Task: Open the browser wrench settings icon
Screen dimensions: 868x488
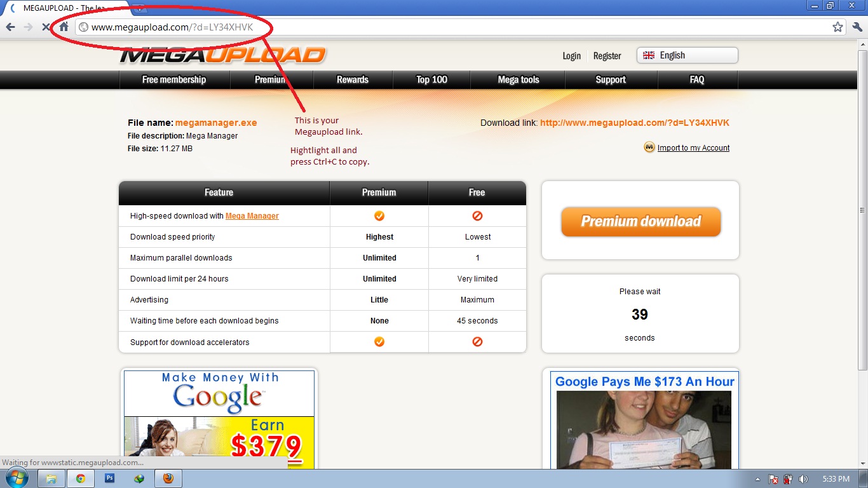Action: click(x=857, y=27)
